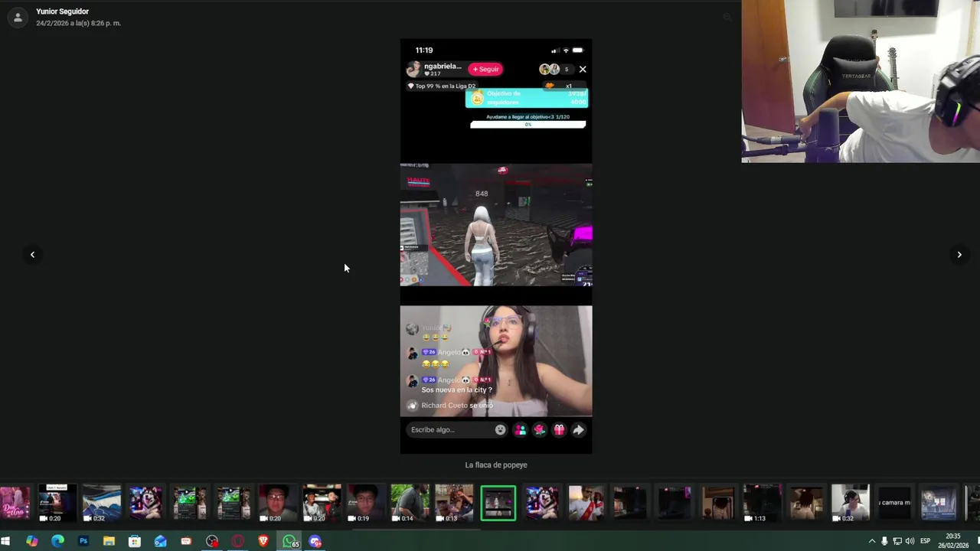
Task: Select the video thumbnail lasting 0:14
Action: [410, 503]
